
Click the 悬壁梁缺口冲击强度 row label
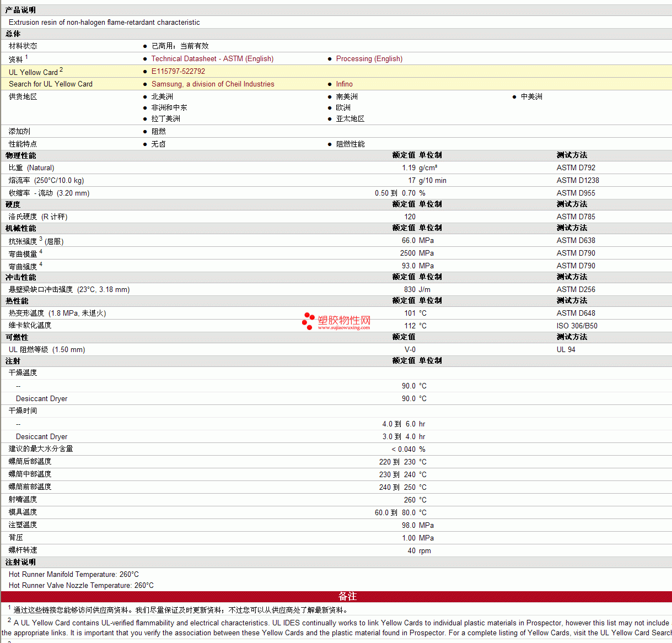tap(69, 290)
